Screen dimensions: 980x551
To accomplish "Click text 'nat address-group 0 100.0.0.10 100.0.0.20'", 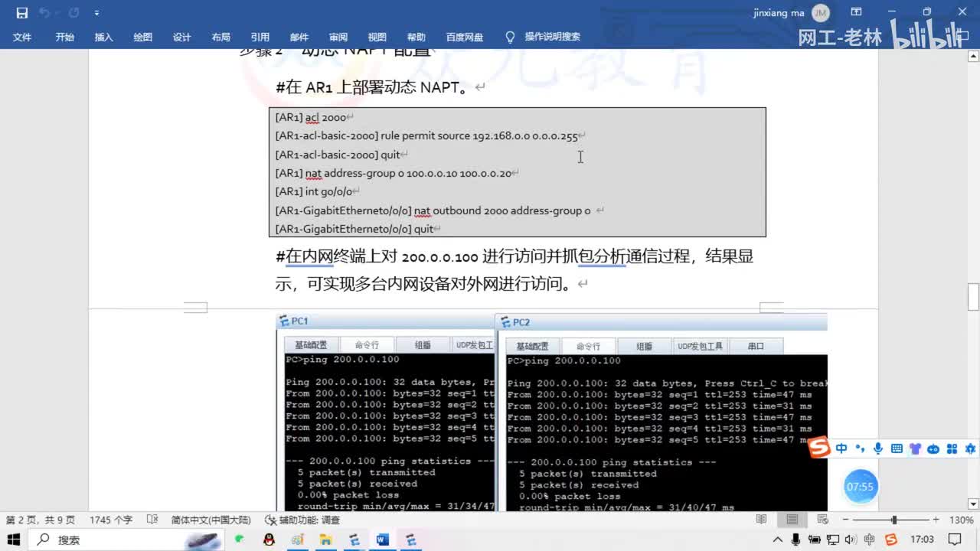I will click(x=408, y=173).
